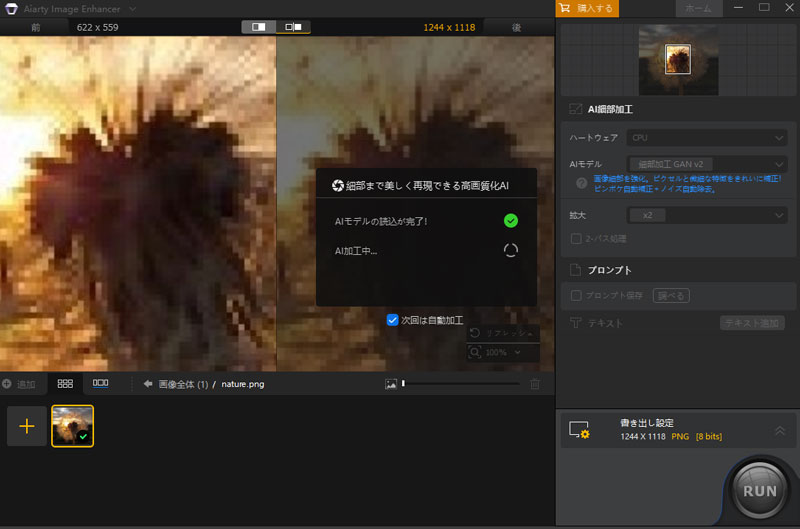The width and height of the screenshot is (800, 529).
Task: Check the プロンプト保存 checkbox
Action: point(576,295)
